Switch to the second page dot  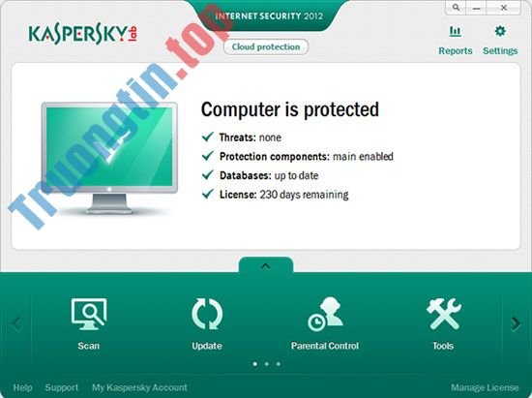[x=267, y=364]
